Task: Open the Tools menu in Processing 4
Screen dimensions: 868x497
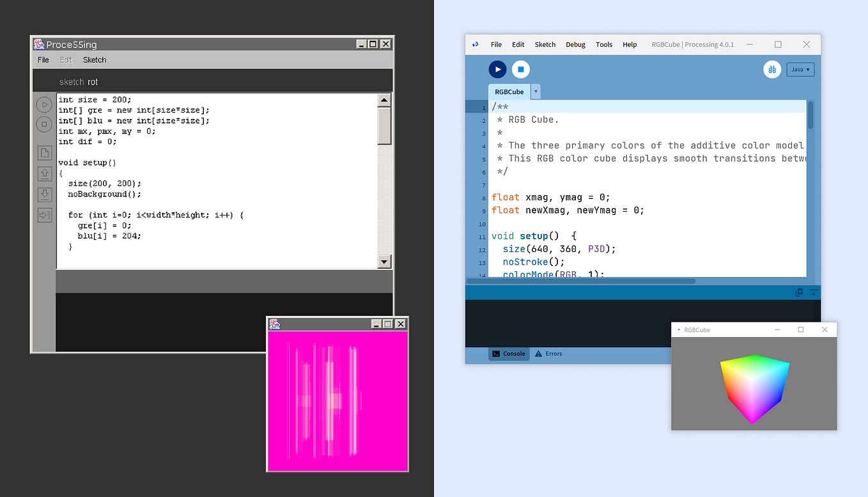Action: [x=603, y=44]
